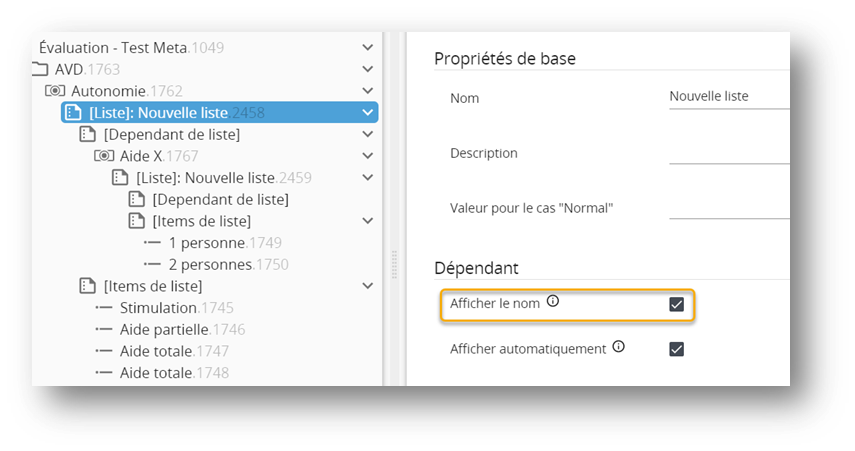Click the Description input field
The width and height of the screenshot is (855, 451).
(728, 153)
